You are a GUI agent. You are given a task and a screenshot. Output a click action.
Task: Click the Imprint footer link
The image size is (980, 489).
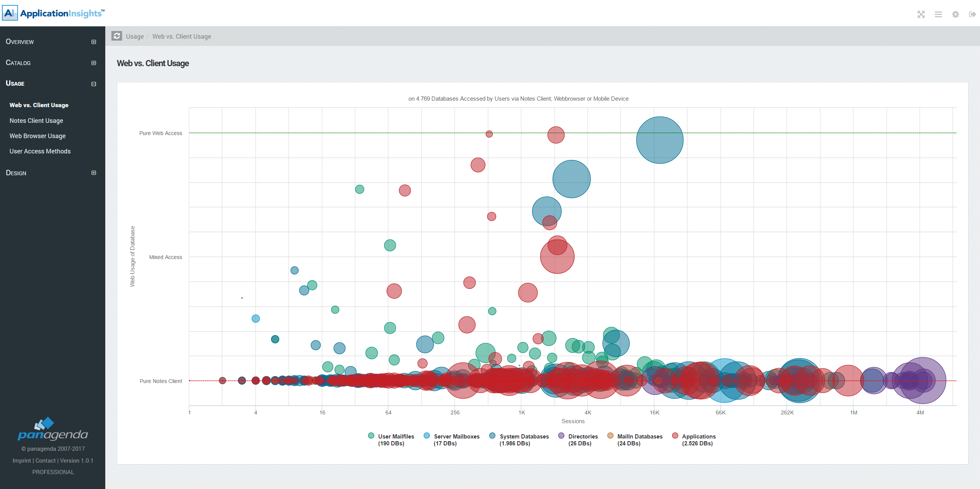coord(21,460)
